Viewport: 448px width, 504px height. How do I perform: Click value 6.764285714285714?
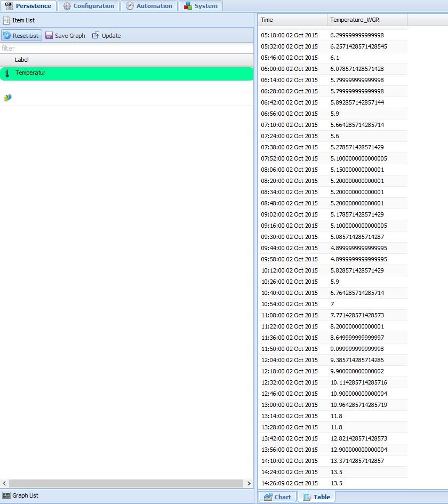point(357,293)
